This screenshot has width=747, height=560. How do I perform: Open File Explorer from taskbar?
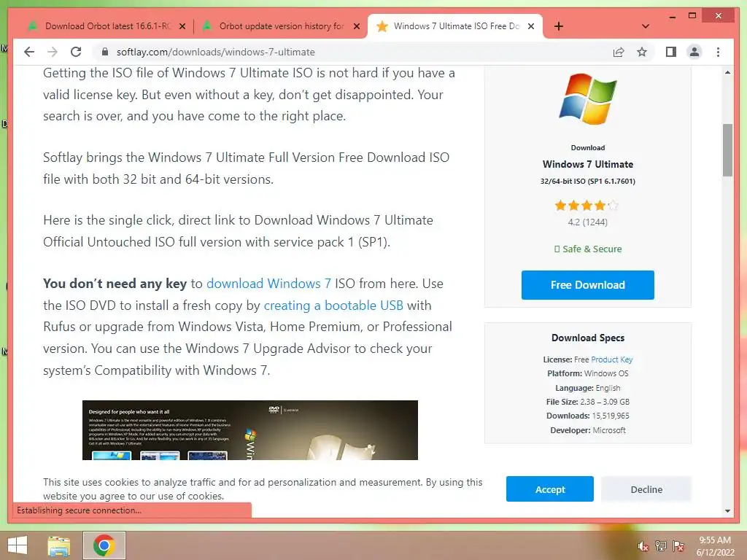(59, 545)
